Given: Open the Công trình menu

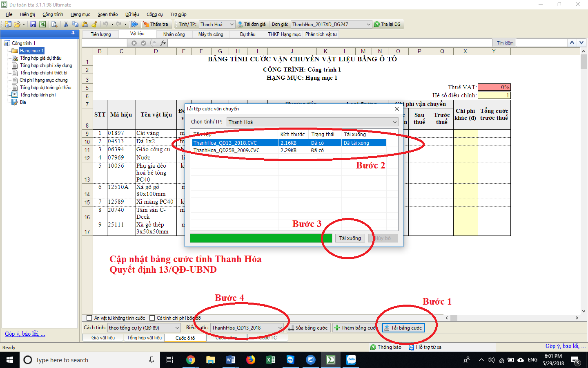Looking at the screenshot, I should 53,14.
